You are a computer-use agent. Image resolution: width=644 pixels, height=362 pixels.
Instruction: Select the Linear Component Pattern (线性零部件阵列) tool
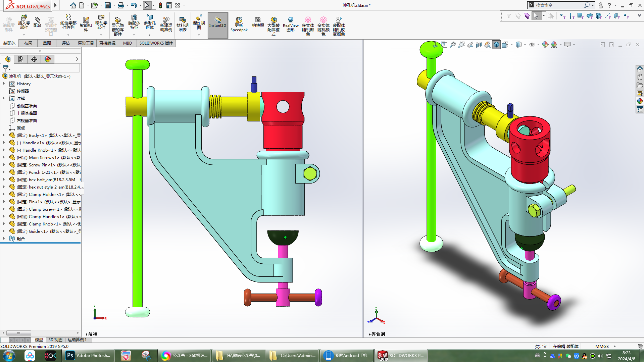(x=68, y=22)
